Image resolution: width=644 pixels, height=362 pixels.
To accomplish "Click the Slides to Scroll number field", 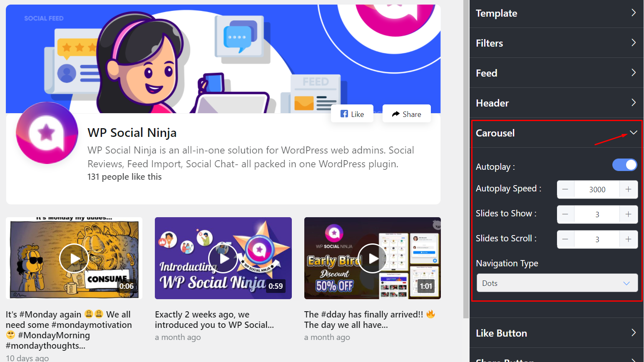I will [x=597, y=239].
